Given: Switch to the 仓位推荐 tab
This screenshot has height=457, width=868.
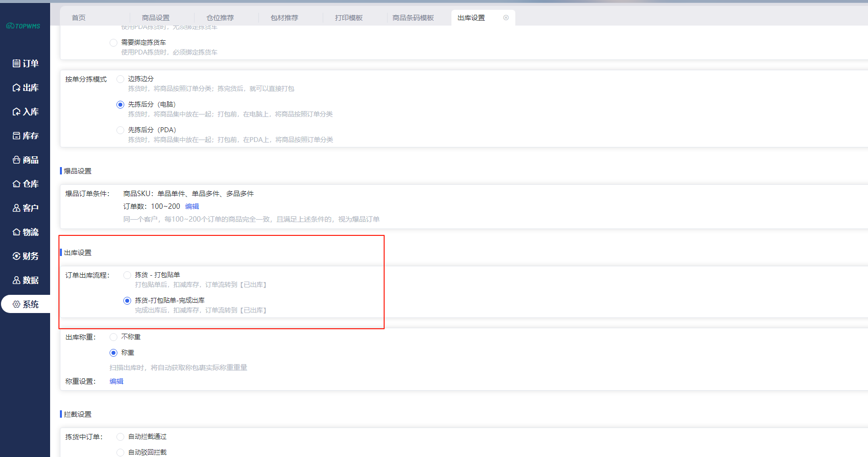Looking at the screenshot, I should tap(220, 18).
